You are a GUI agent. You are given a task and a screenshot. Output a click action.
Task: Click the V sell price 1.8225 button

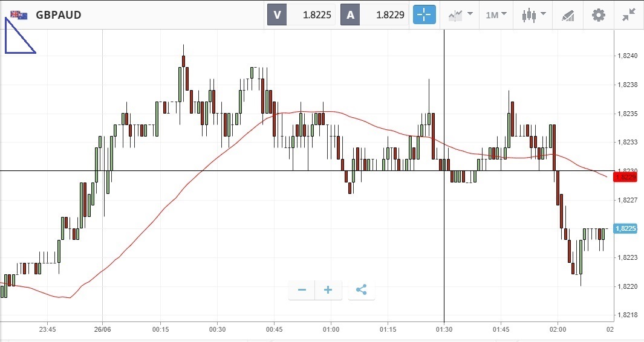coord(302,15)
